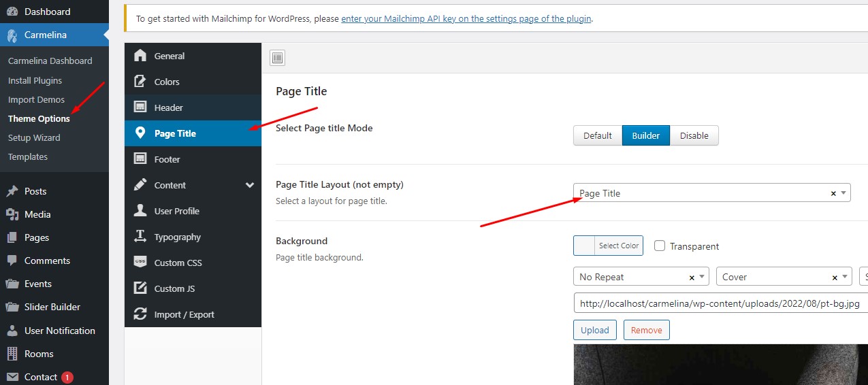Image resolution: width=868 pixels, height=385 pixels.
Task: Open the No Repeat background dropdown
Action: 640,277
